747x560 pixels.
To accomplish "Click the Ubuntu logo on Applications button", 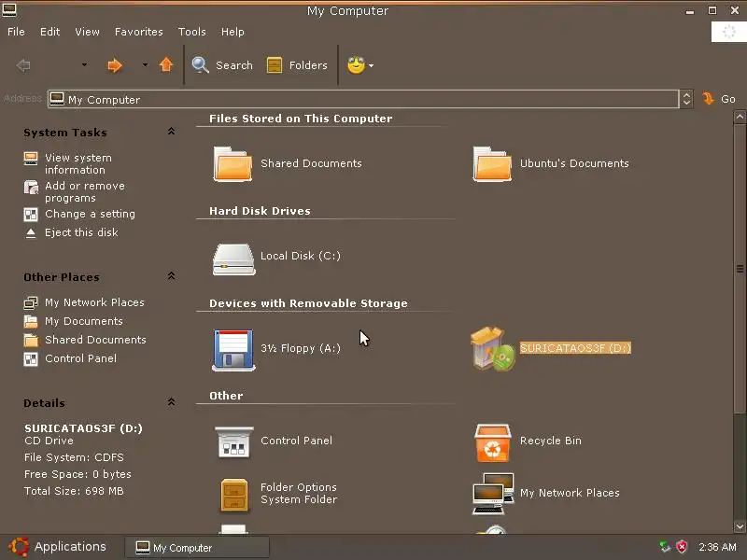I will tap(19, 547).
